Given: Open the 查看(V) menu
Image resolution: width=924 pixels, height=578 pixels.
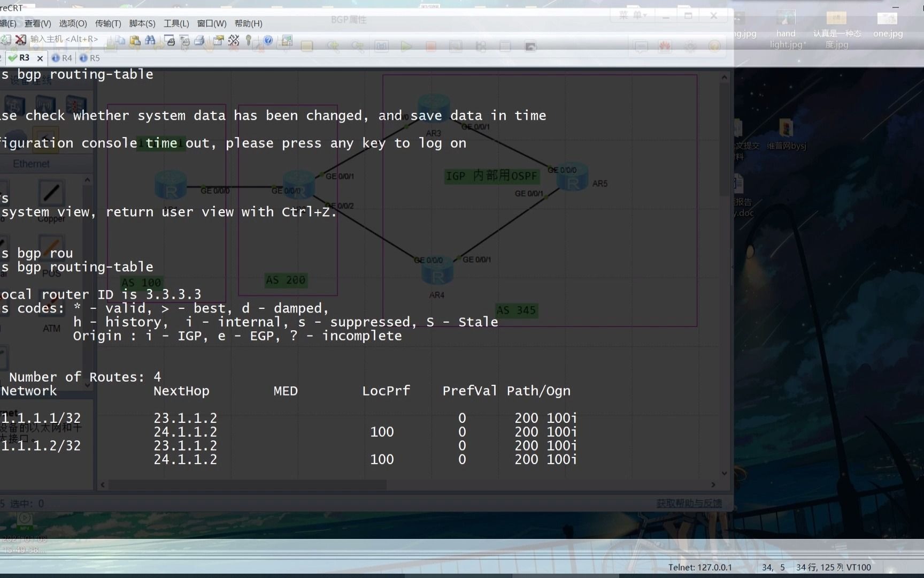Looking at the screenshot, I should [x=37, y=24].
